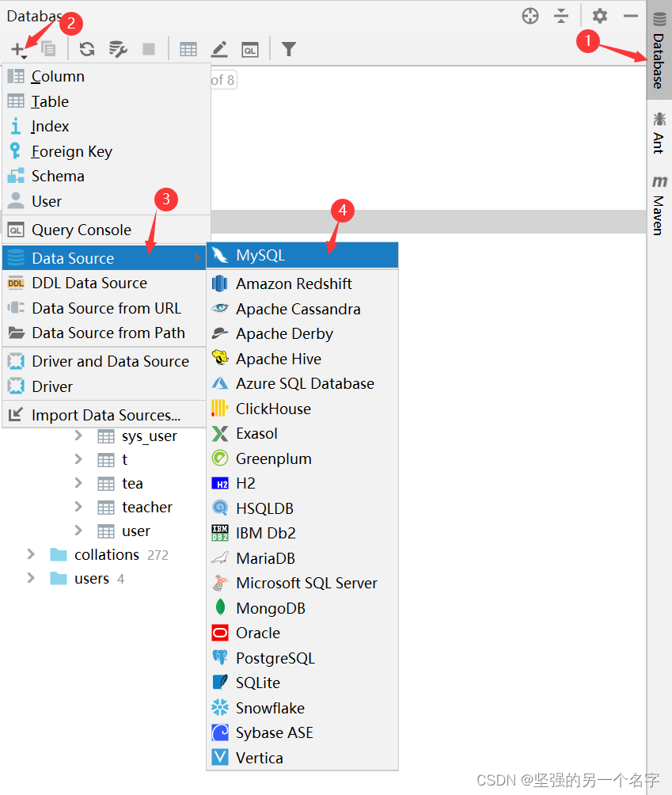Select Column in the New menu
The image size is (672, 795).
(106, 77)
